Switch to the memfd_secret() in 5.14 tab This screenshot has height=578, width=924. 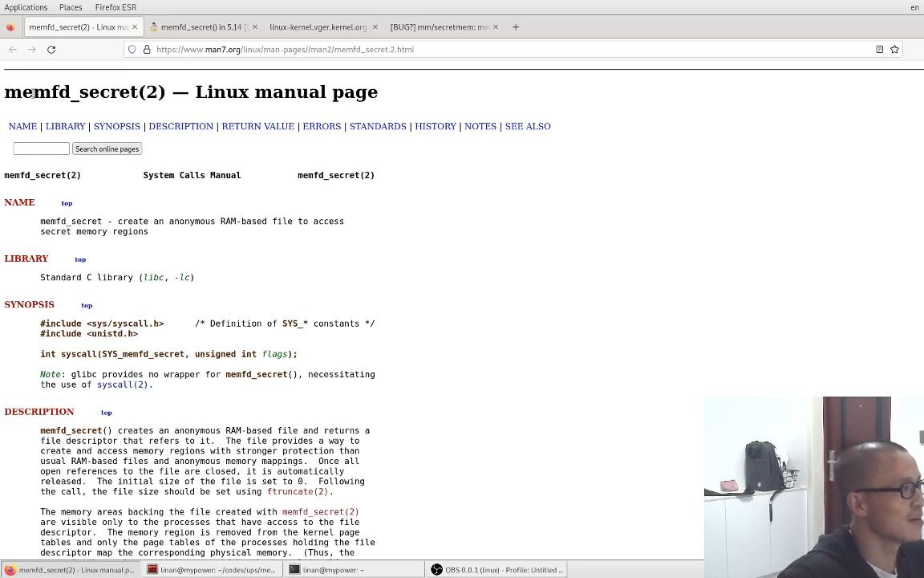[x=201, y=26]
